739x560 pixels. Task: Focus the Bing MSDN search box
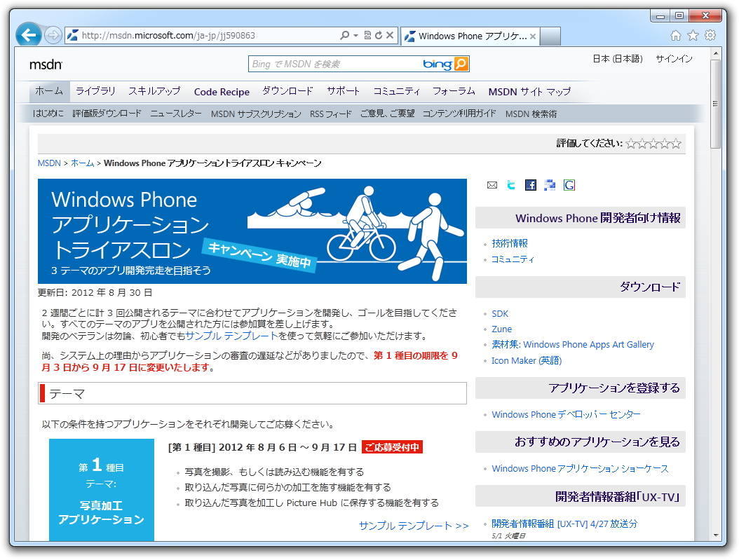click(336, 64)
